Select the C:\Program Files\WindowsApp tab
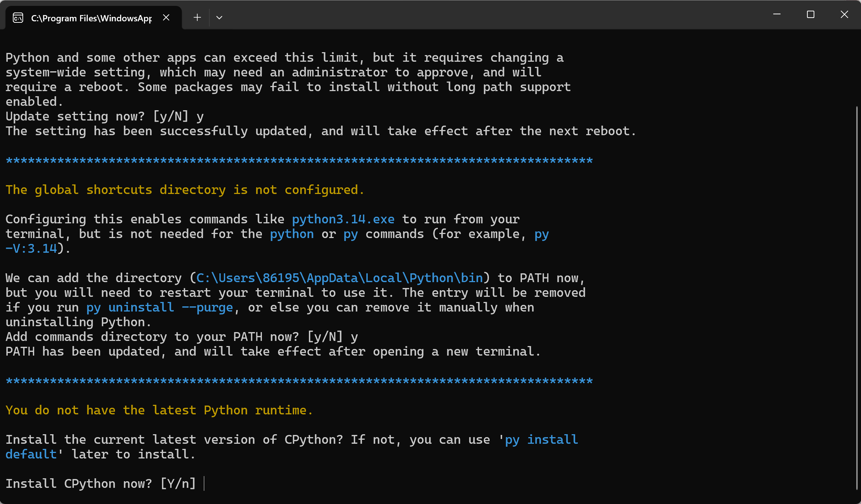Image resolution: width=861 pixels, height=504 pixels. coord(91,18)
